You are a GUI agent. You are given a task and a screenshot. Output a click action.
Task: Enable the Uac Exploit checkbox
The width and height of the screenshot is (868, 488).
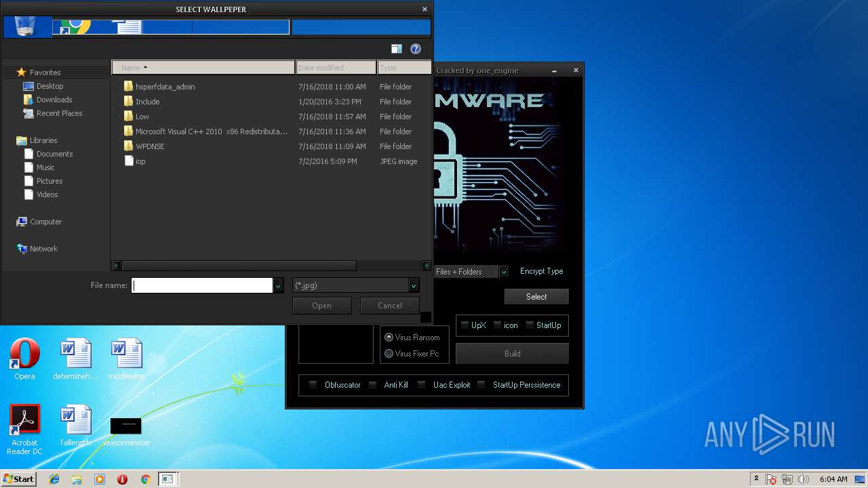point(421,385)
